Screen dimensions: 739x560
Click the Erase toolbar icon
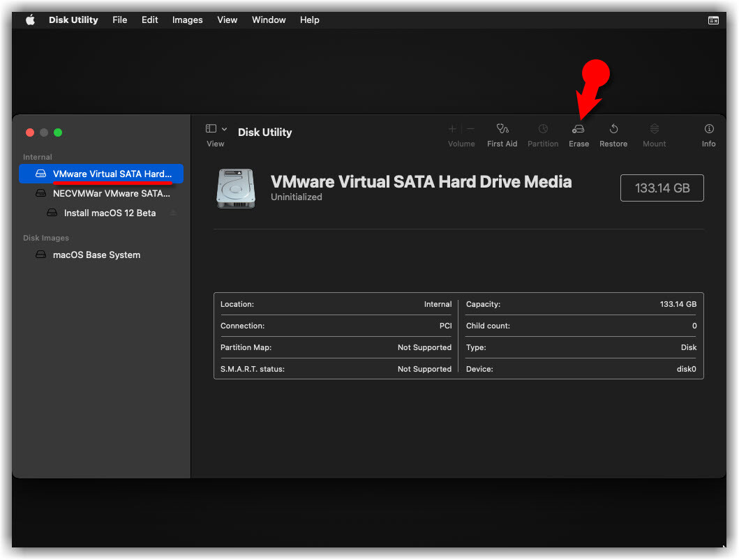coord(578,129)
